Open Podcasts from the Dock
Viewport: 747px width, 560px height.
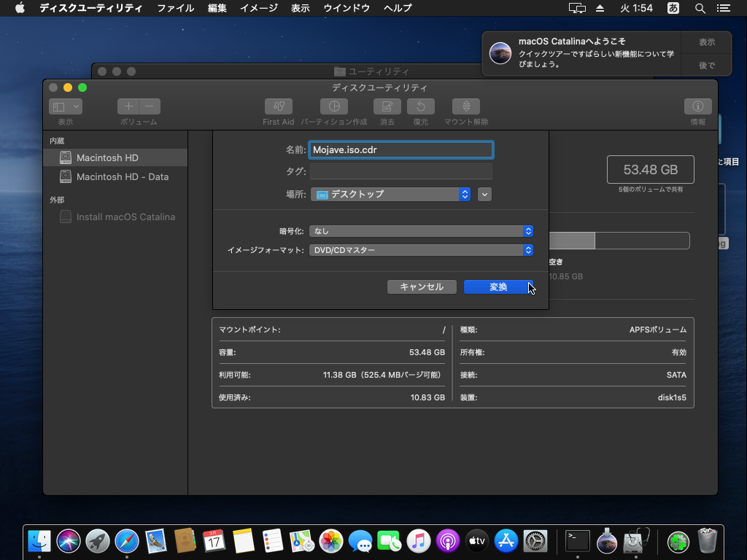[448, 541]
